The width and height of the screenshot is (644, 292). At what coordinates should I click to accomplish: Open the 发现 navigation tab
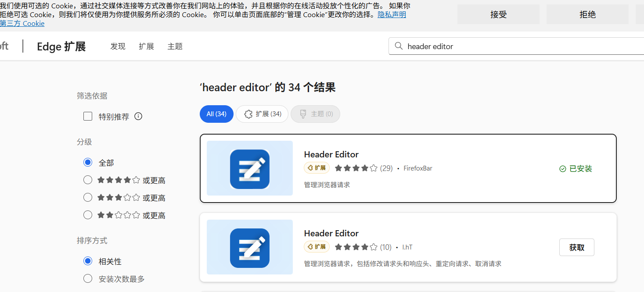pyautogui.click(x=118, y=46)
